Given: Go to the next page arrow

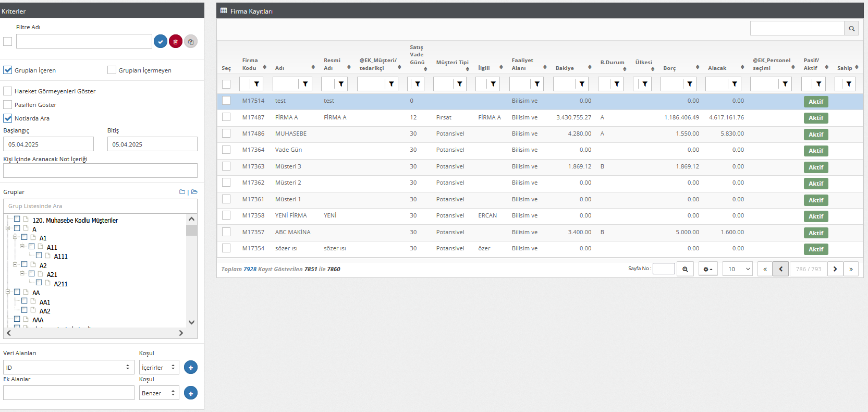Looking at the screenshot, I should pos(835,269).
